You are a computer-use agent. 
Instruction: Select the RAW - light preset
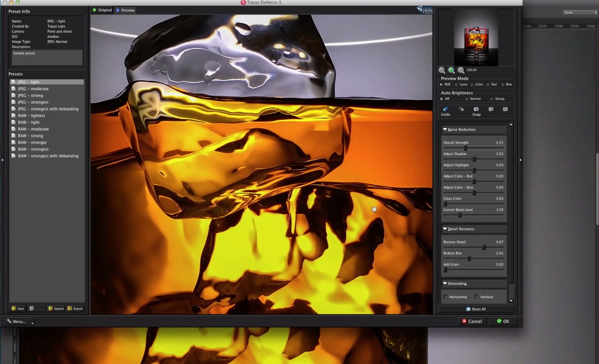[x=47, y=122]
